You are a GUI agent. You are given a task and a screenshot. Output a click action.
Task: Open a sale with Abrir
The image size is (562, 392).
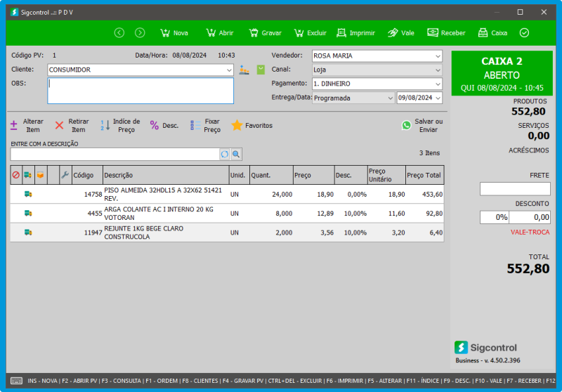pos(219,33)
